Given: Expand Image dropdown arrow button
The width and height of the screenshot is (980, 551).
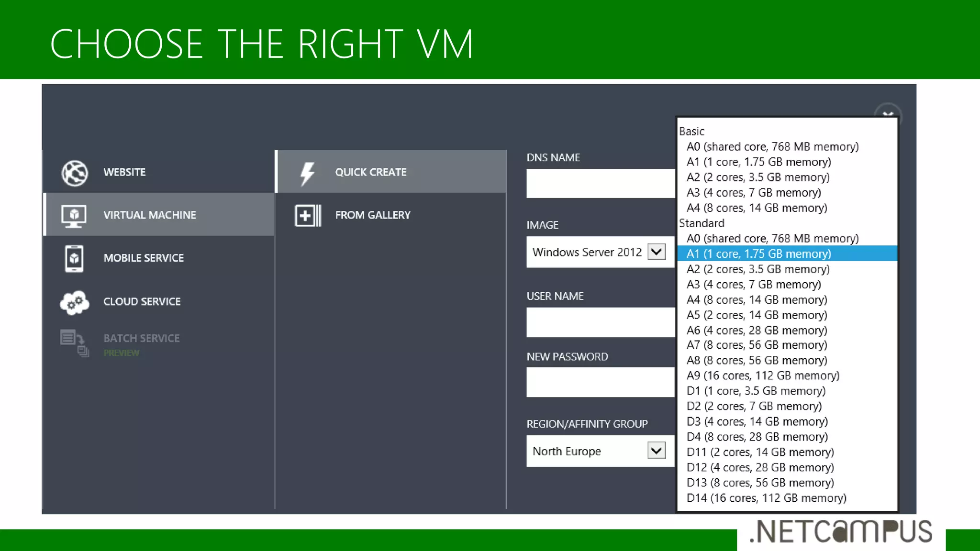Looking at the screenshot, I should (657, 252).
